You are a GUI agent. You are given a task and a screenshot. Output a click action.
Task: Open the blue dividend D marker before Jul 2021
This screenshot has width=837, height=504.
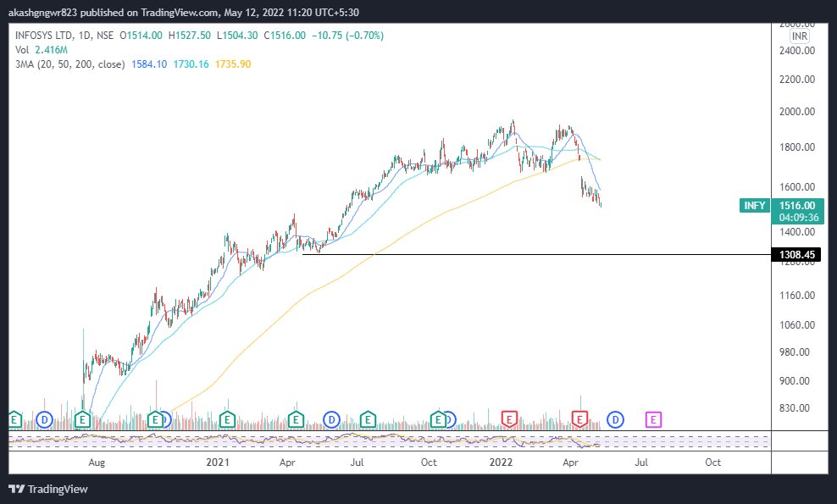[331, 419]
